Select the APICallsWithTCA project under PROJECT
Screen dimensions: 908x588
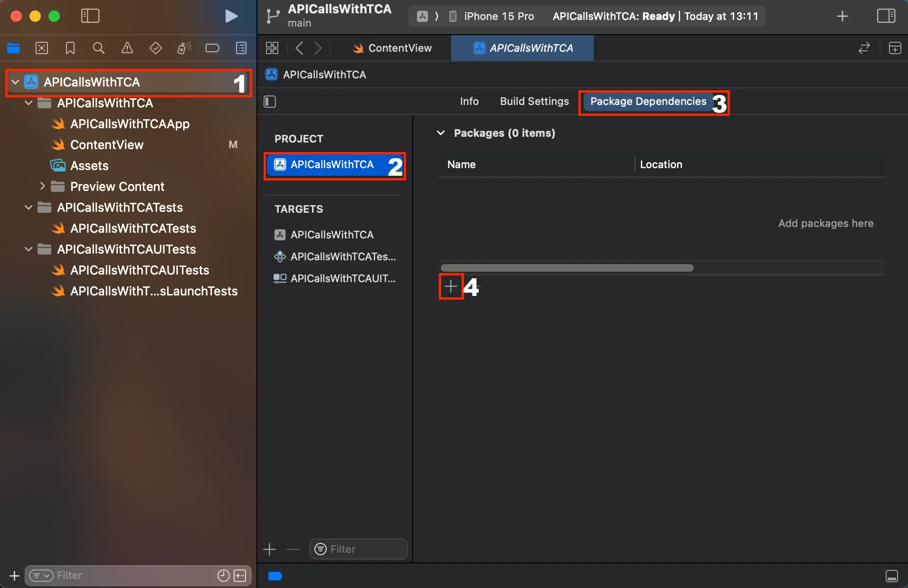[x=335, y=165]
